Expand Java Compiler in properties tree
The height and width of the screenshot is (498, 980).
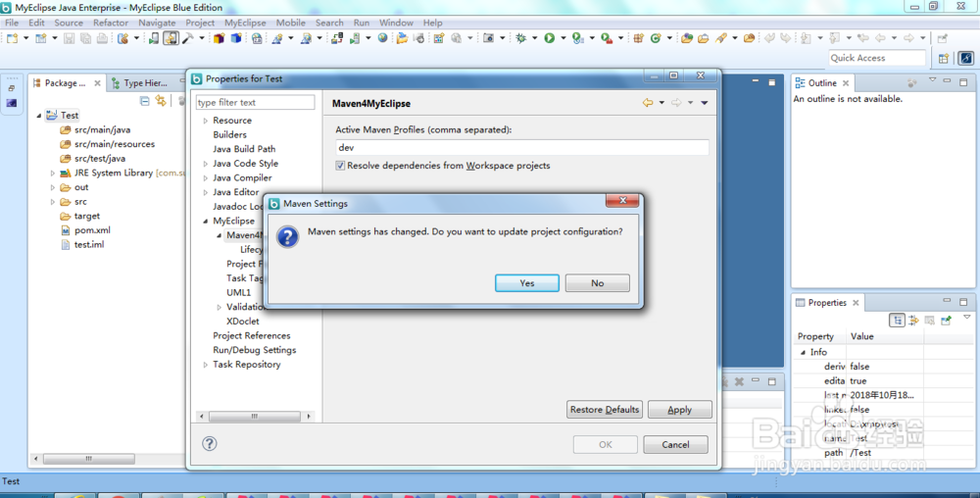[205, 178]
